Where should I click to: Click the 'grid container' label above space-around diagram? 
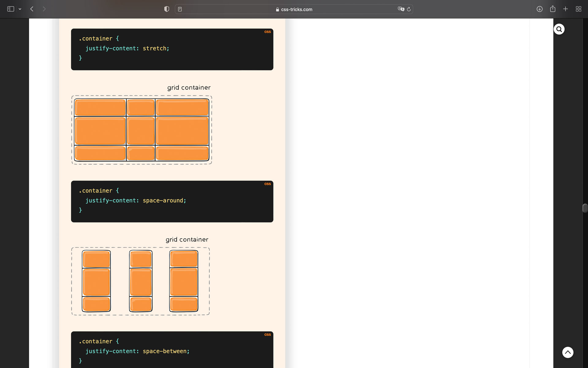[x=187, y=240]
